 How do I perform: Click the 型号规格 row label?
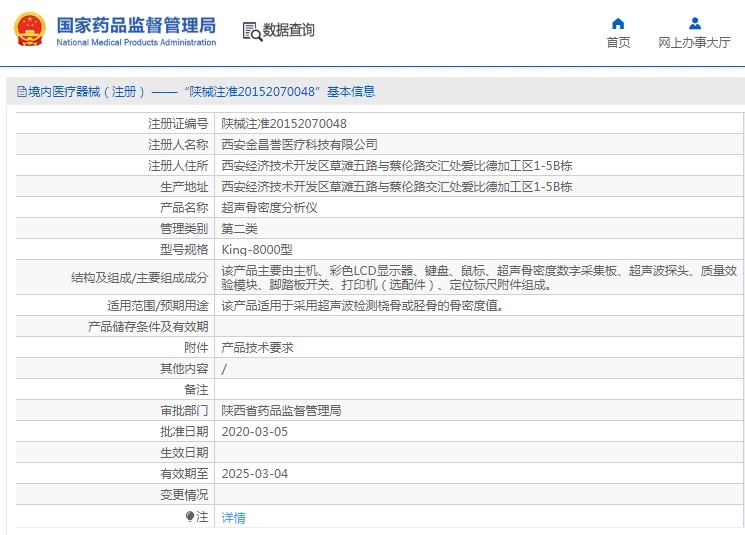(184, 250)
